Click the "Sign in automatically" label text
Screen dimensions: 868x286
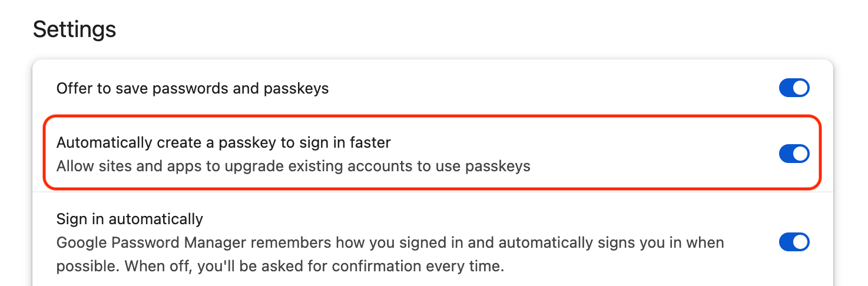pos(130,220)
